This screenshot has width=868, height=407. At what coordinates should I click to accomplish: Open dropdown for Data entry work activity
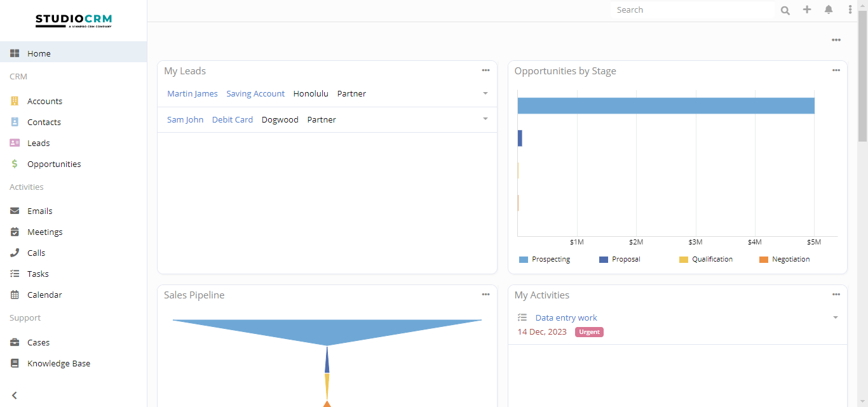click(x=836, y=317)
